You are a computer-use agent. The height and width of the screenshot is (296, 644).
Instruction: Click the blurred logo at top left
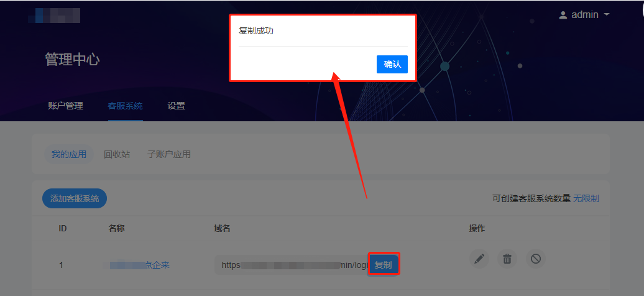coord(54,15)
